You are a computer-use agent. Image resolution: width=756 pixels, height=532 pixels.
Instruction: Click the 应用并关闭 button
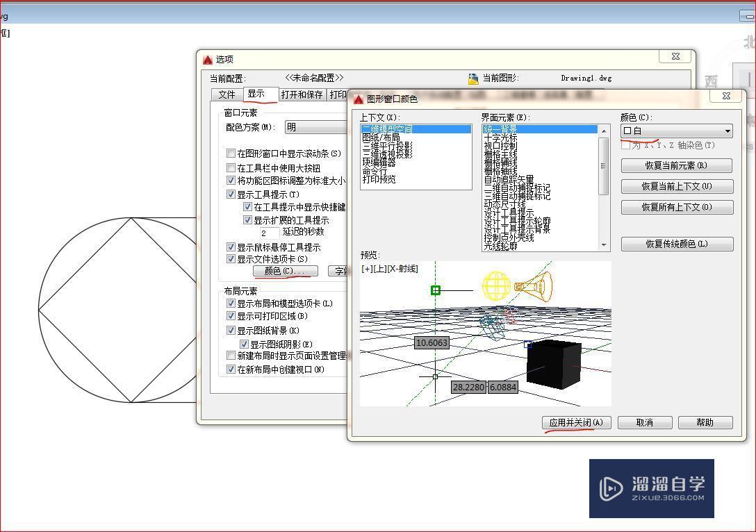575,422
